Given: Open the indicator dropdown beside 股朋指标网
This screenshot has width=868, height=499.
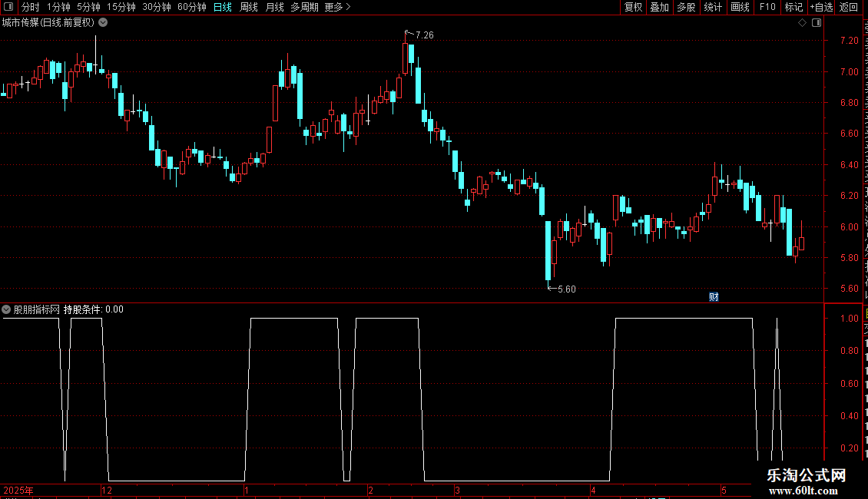Looking at the screenshot, I should [6, 309].
